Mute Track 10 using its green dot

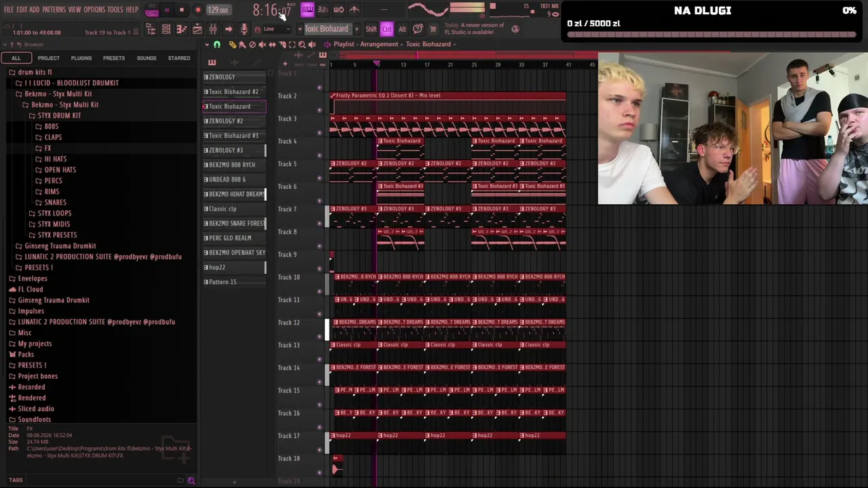tap(319, 291)
